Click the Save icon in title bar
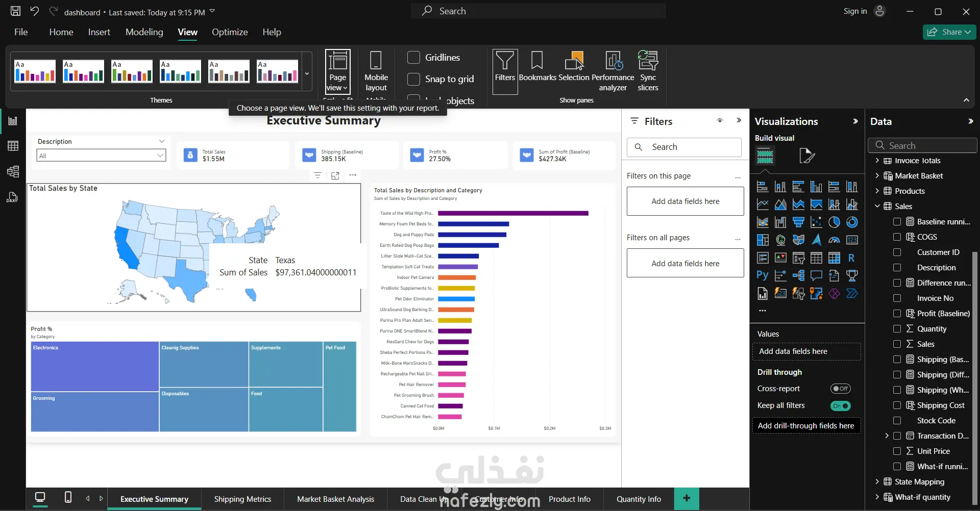Screen dimensions: 980x511 (x=16, y=11)
